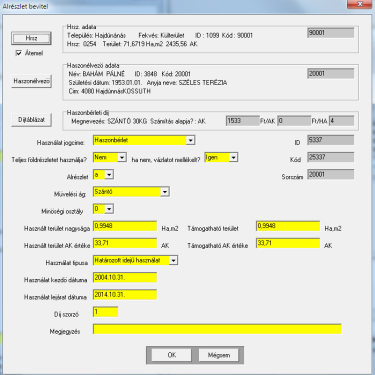Click the Ft/AK value field 1533
This screenshot has width=375, height=375.
tap(243, 121)
